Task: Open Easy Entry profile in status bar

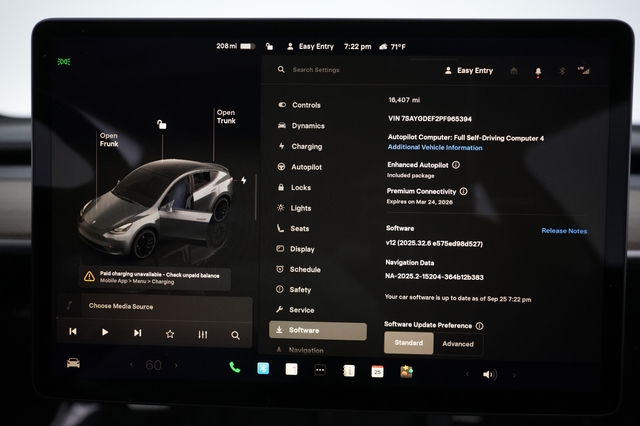Action: tap(310, 47)
